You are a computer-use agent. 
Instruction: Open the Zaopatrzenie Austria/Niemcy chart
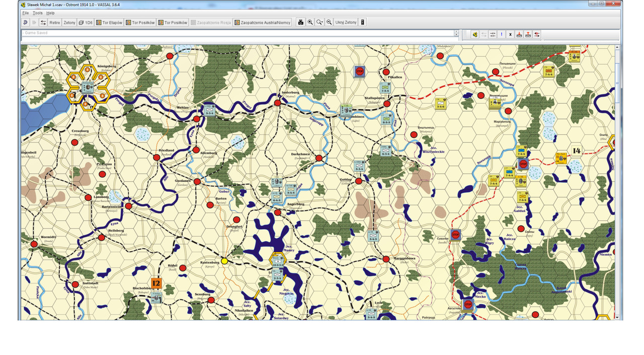[x=263, y=22]
